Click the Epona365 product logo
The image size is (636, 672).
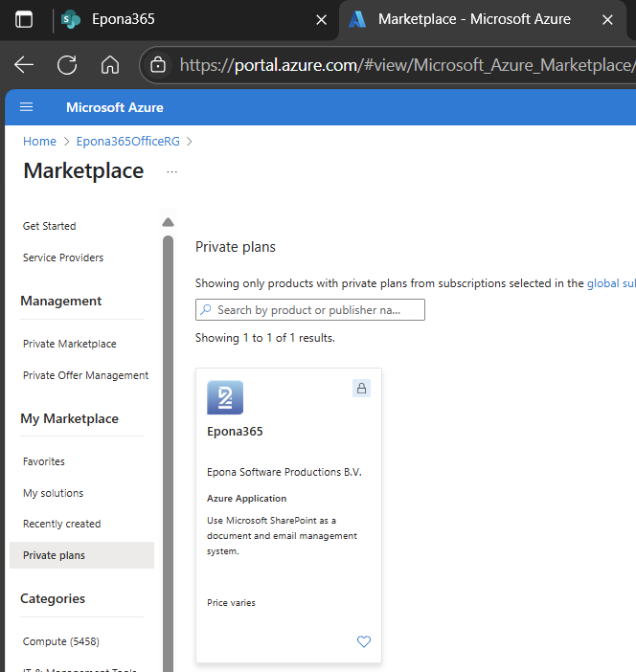click(x=225, y=397)
